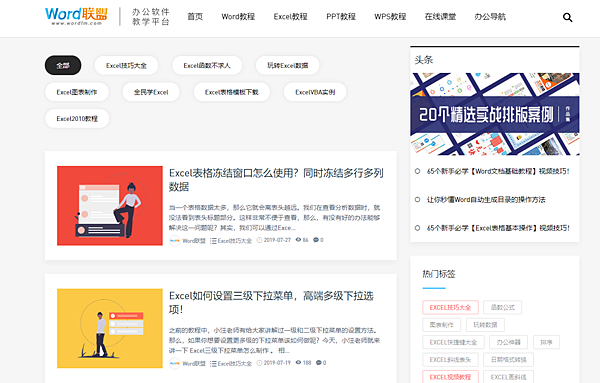Image resolution: width=600 pixels, height=383 pixels.
Task: Click the date text 2019-07-19
Action: [277, 362]
